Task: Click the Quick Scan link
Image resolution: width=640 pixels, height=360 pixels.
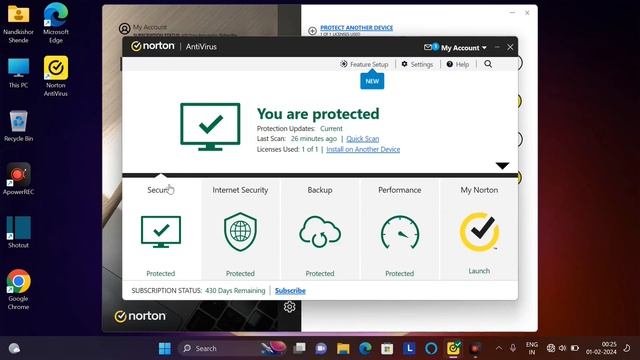Action: pyautogui.click(x=362, y=139)
